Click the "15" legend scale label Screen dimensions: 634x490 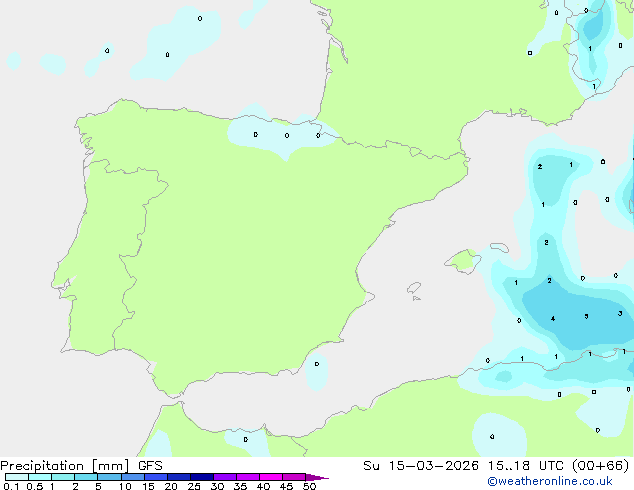click(x=148, y=486)
